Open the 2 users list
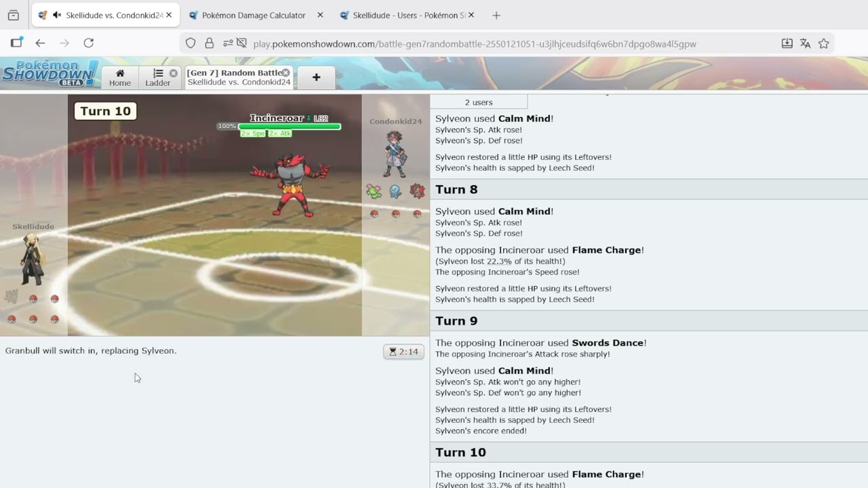 [479, 102]
